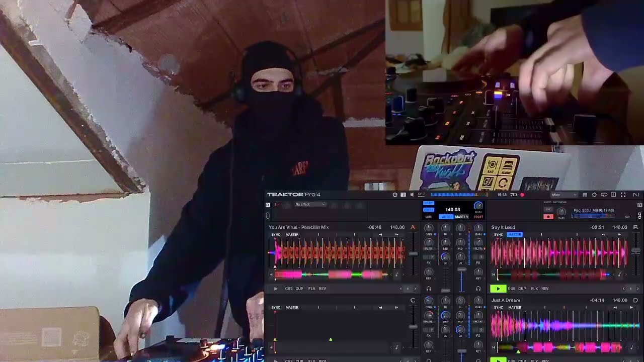Image resolution: width=644 pixels, height=362 pixels.
Task: Click the Deck C letter focus icon
Action: 413,300
